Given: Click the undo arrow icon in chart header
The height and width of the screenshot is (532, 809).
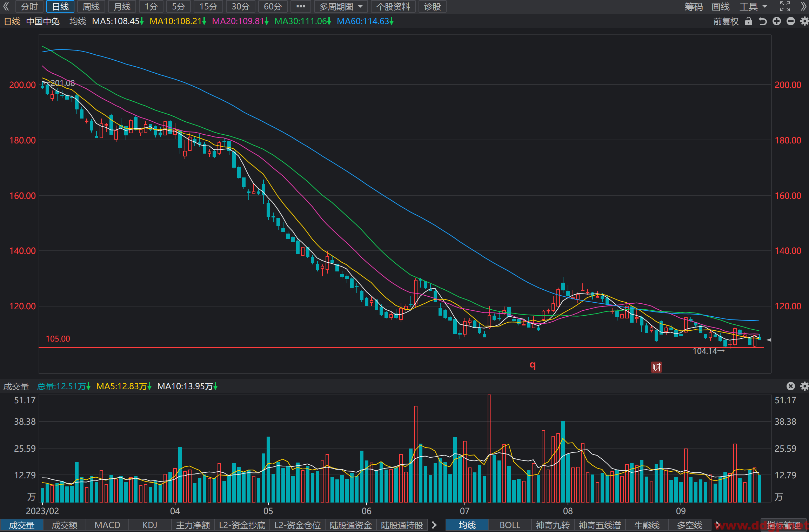Looking at the screenshot, I should pos(763,21).
